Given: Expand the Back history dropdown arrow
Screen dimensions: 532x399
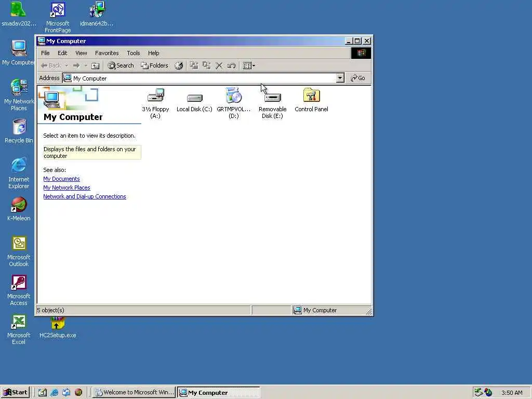Looking at the screenshot, I should [x=67, y=65].
